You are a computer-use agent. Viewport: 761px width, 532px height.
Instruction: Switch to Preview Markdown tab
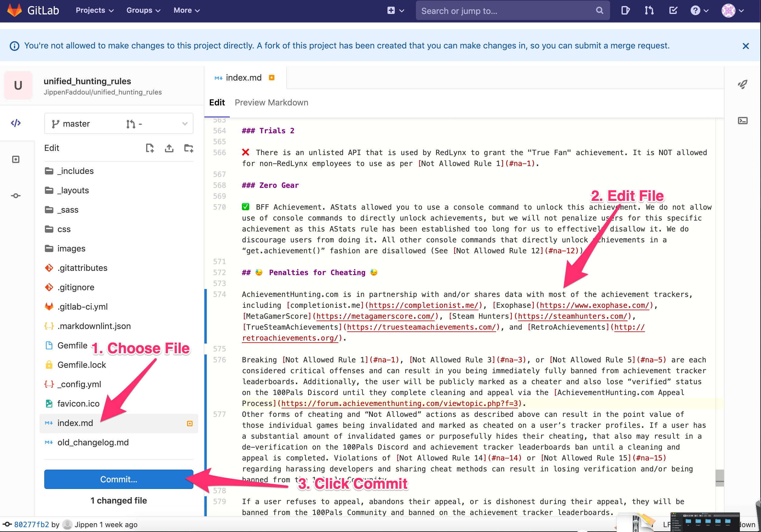(271, 103)
